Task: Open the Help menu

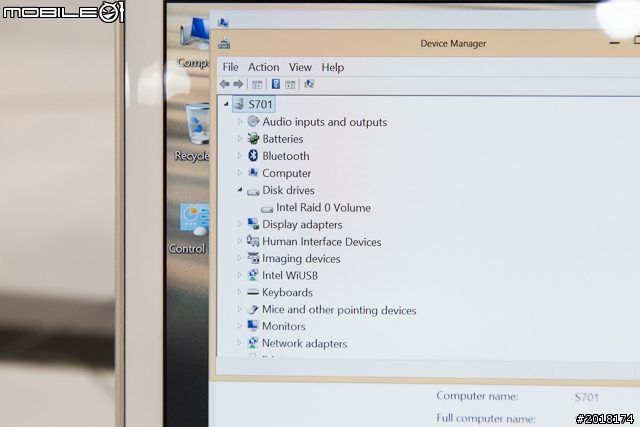Action: [333, 67]
